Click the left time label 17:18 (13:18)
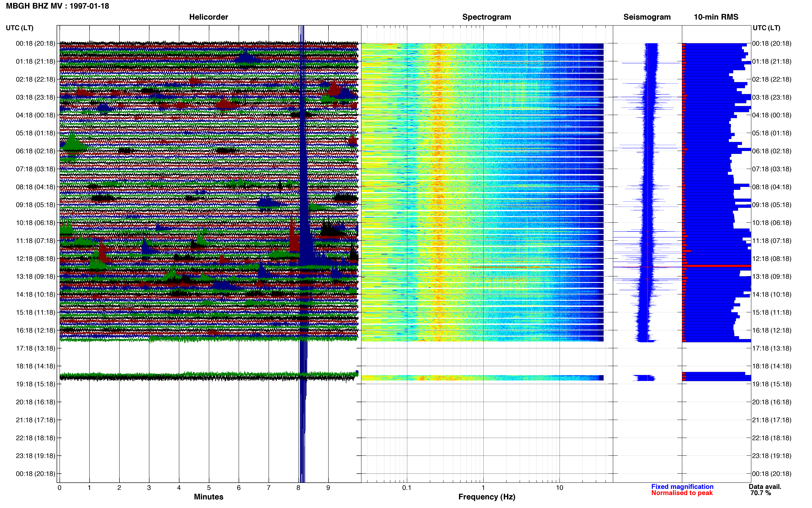Viewport: 812px width, 508px height. [x=36, y=348]
